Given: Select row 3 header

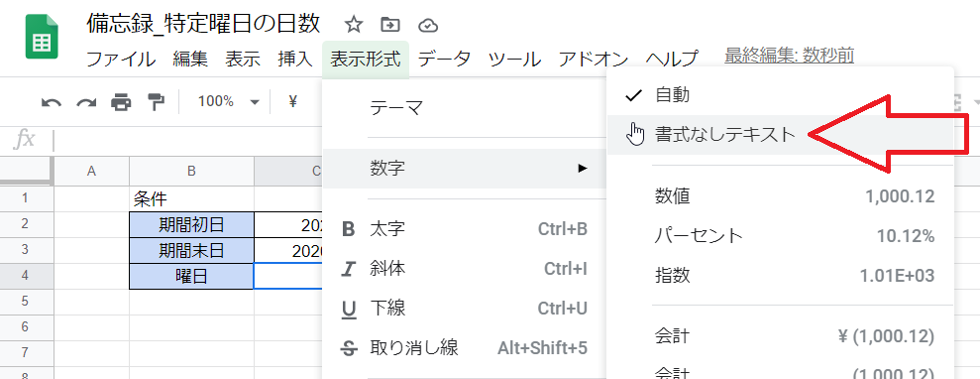Looking at the screenshot, I should pos(26,250).
